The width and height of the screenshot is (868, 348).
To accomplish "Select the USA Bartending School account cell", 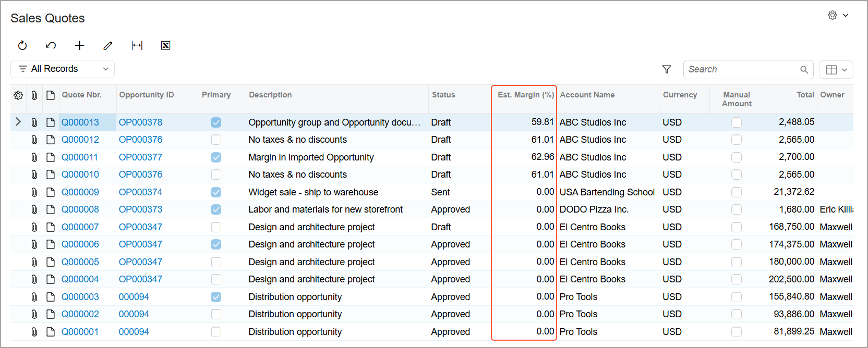I will coord(607,192).
